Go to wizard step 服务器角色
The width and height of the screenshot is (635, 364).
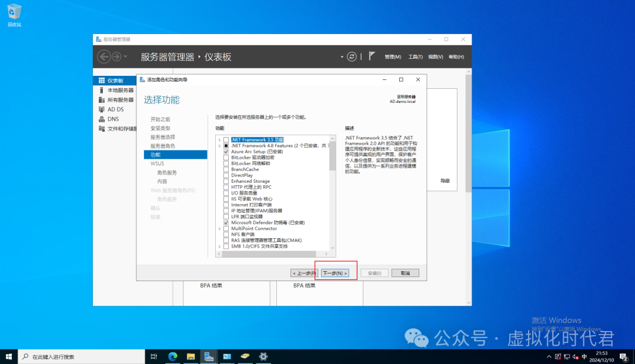pos(163,146)
